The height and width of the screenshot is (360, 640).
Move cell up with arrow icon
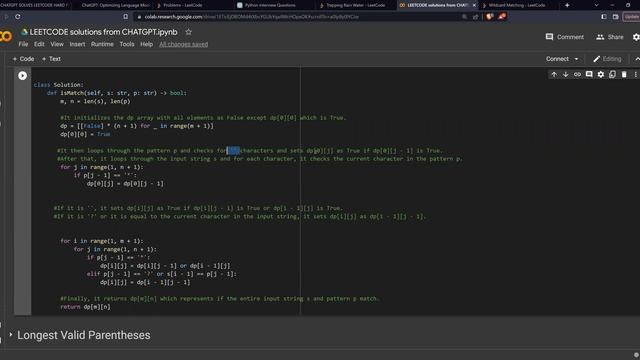point(554,74)
